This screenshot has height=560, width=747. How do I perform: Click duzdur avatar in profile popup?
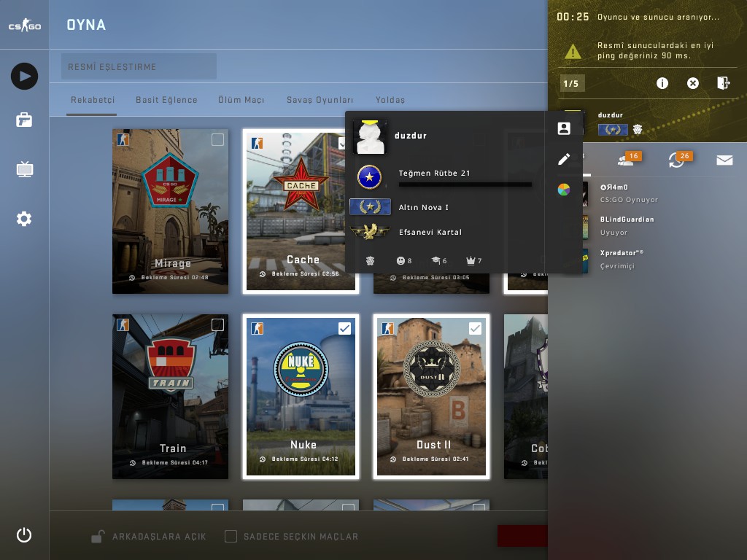tap(371, 136)
